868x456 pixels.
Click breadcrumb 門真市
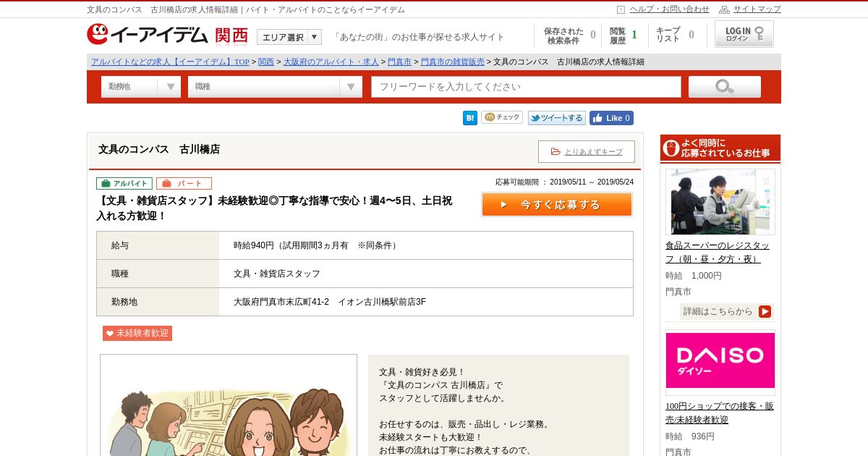click(399, 62)
